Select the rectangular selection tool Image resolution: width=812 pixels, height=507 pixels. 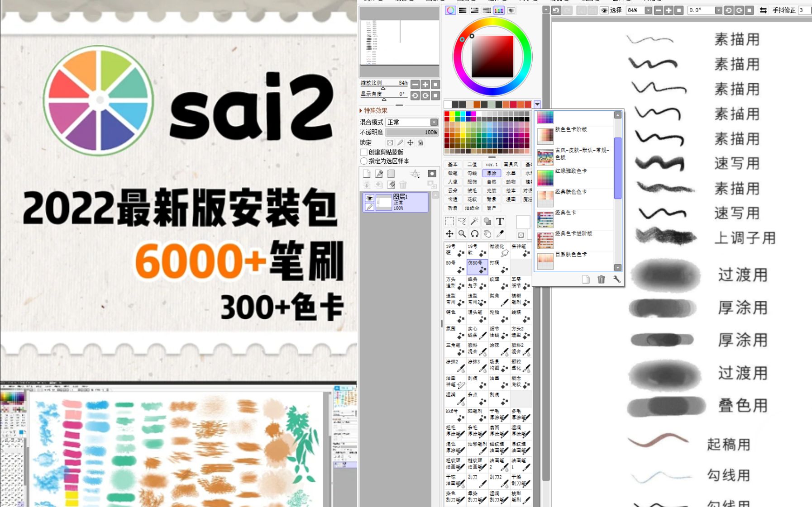coord(449,221)
